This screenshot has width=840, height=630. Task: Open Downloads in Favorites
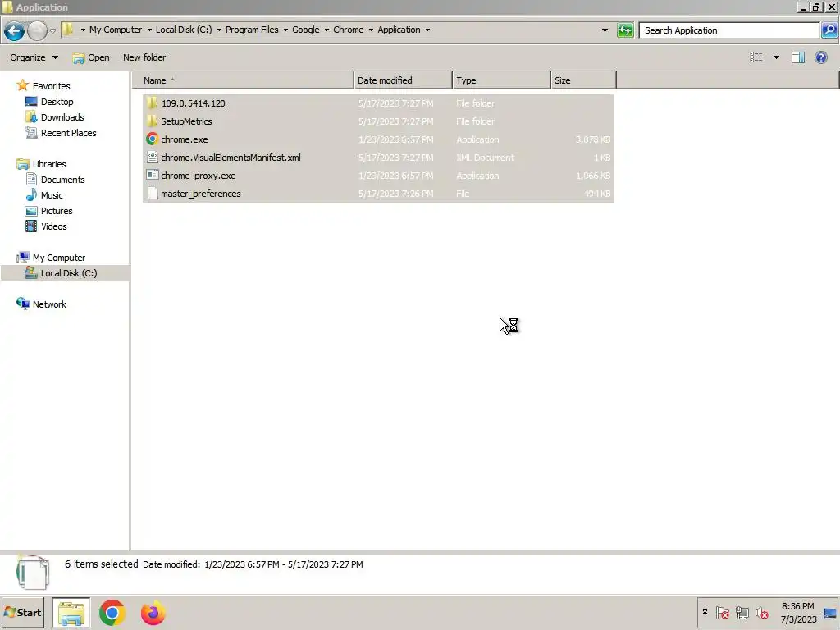click(x=62, y=117)
